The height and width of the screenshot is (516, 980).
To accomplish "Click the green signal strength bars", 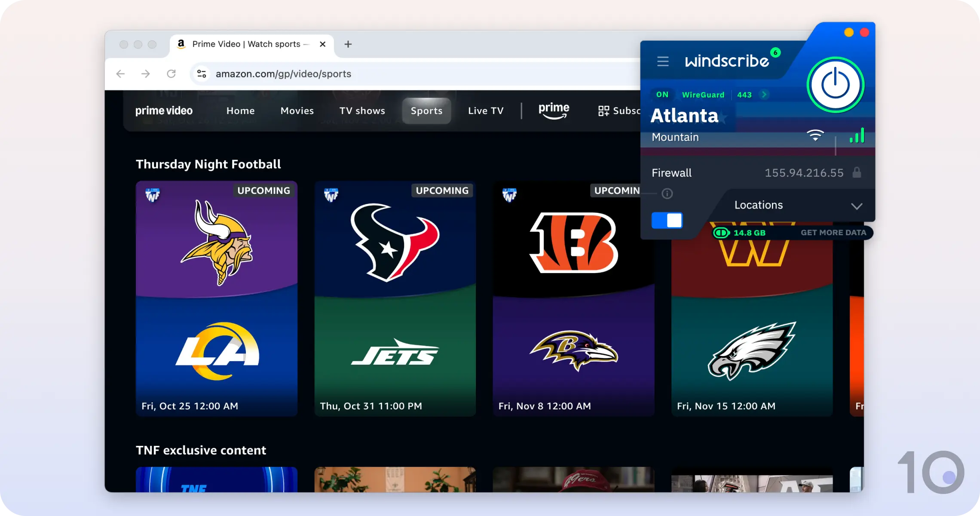I will point(857,136).
